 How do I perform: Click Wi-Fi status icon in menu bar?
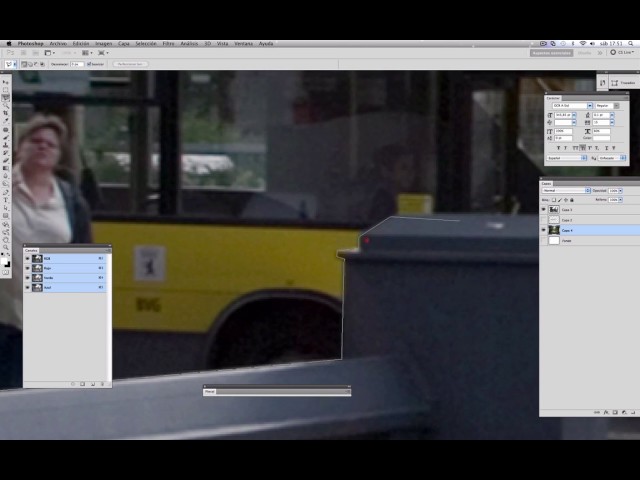(583, 43)
